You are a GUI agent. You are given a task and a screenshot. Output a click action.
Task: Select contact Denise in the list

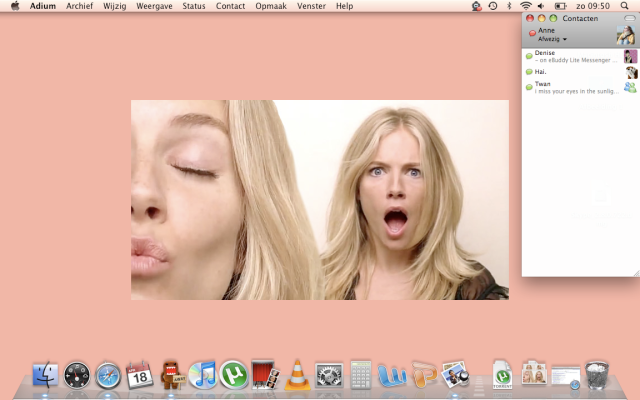(580, 56)
